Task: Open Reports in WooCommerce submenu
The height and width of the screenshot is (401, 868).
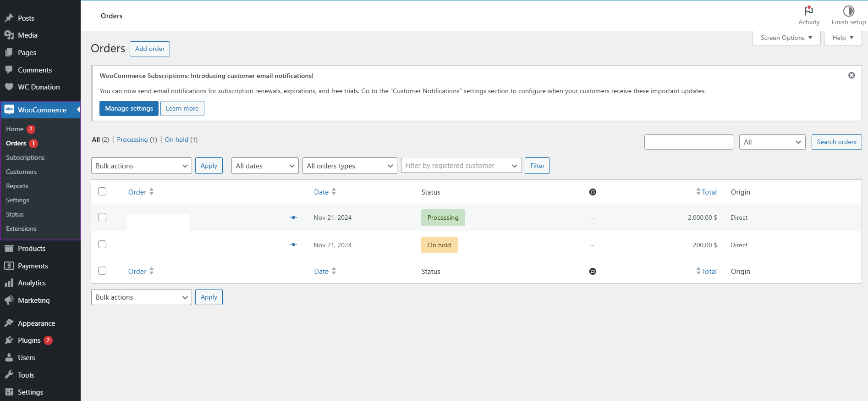Action: (17, 186)
